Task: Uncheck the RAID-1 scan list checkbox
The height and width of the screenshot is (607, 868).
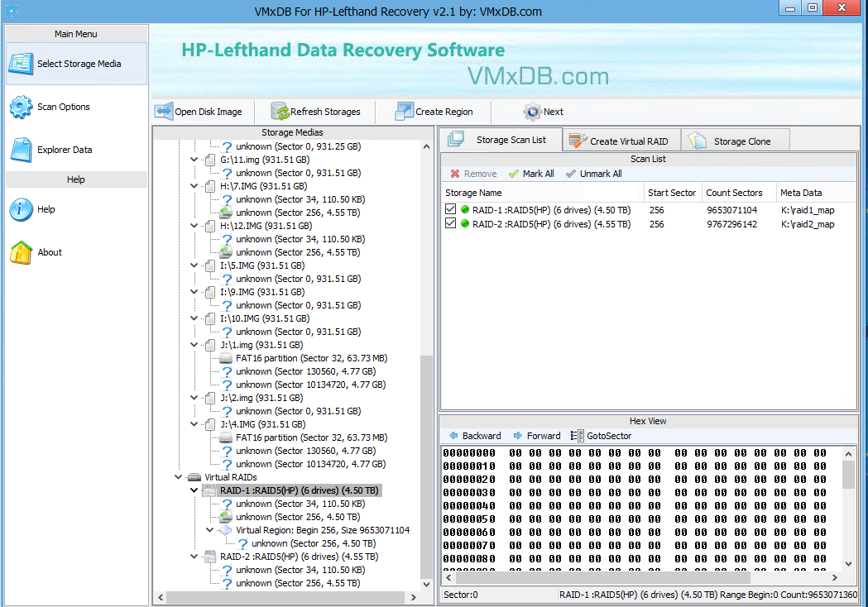Action: (451, 209)
